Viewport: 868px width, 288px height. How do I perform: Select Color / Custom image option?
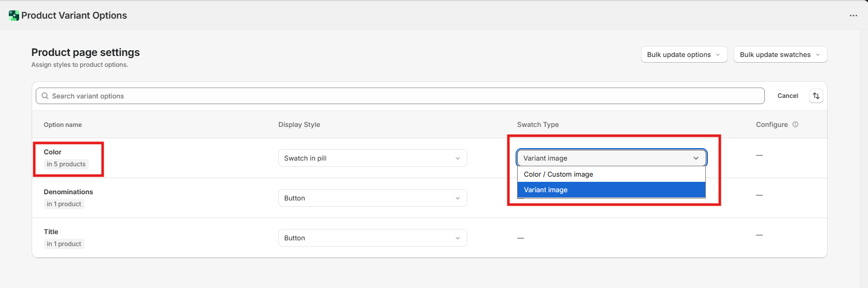point(559,174)
